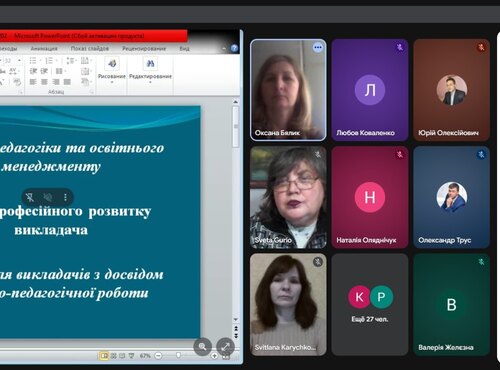Switch to Reading view in status bar
The width and height of the screenshot is (500, 370).
point(122,356)
